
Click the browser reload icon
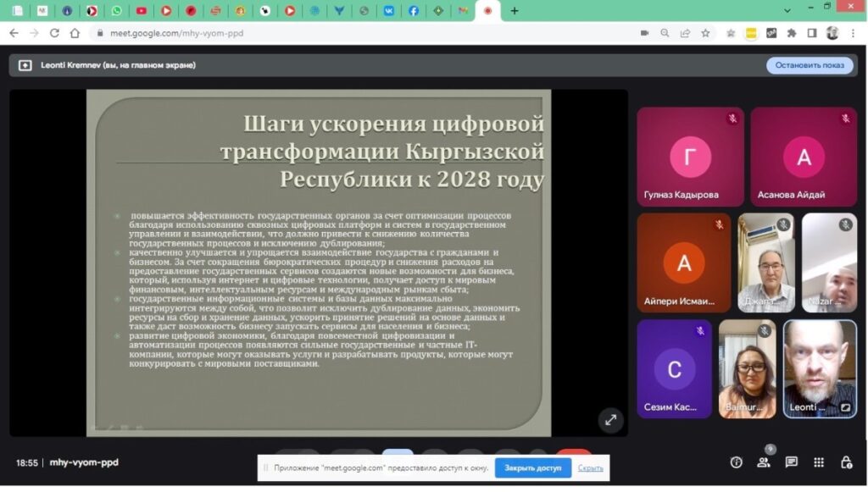[54, 33]
